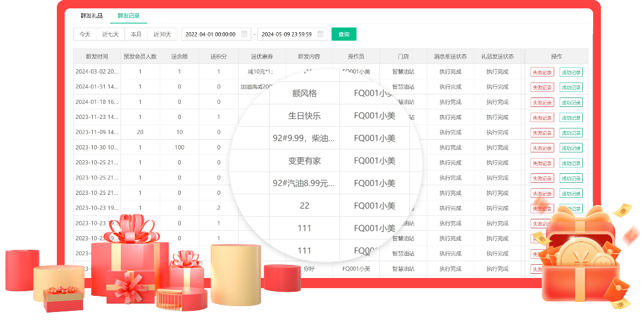Viewport: 644px width, 324px height.
Task: Choose the 近七天 quick date range
Action: (110, 34)
